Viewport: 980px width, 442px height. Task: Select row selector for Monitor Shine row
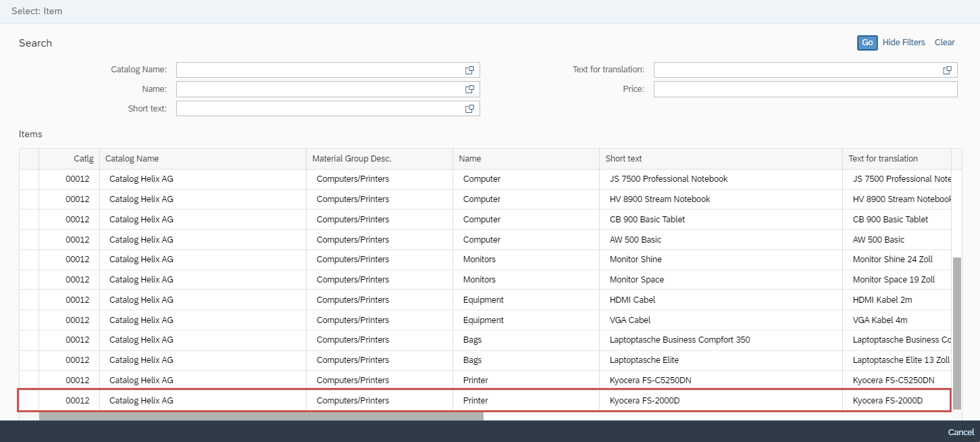coord(29,260)
